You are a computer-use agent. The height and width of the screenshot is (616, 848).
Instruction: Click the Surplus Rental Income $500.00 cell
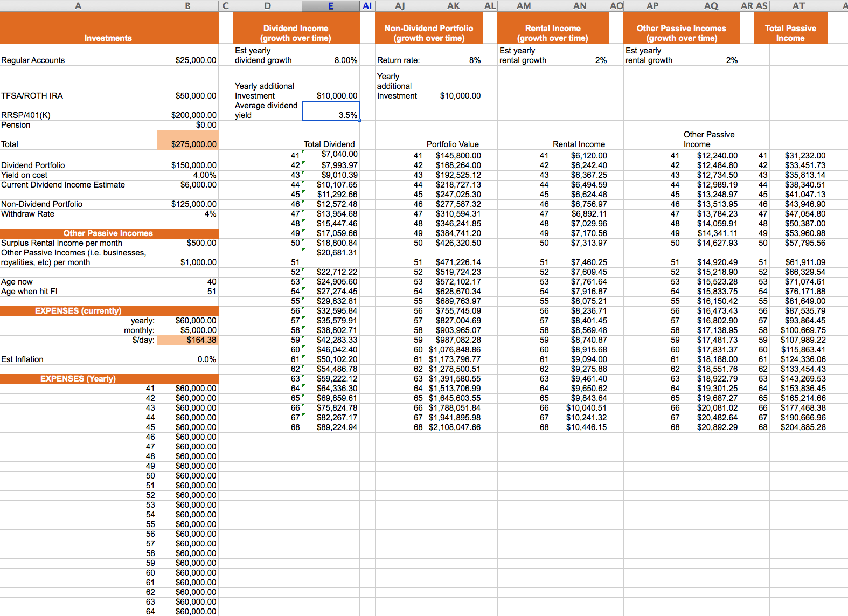pyautogui.click(x=187, y=243)
